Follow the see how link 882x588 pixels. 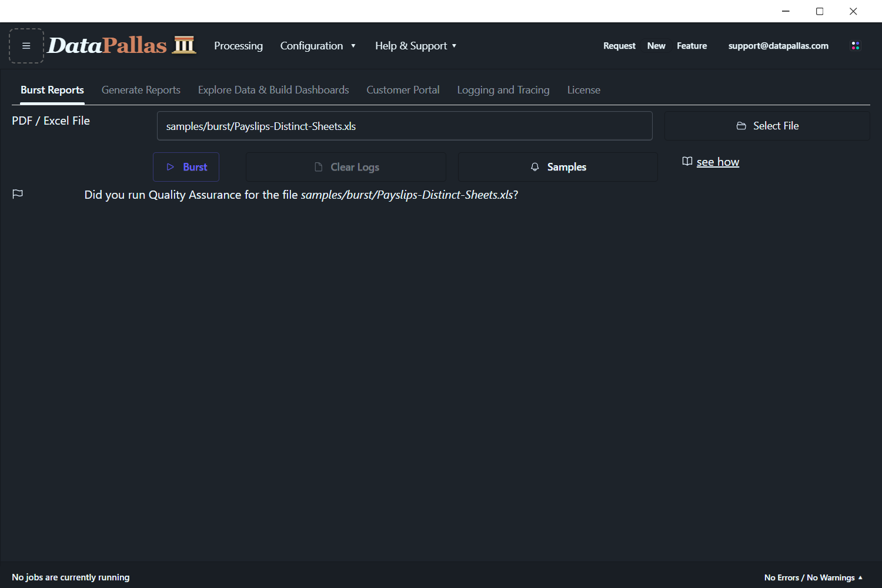pos(718,162)
